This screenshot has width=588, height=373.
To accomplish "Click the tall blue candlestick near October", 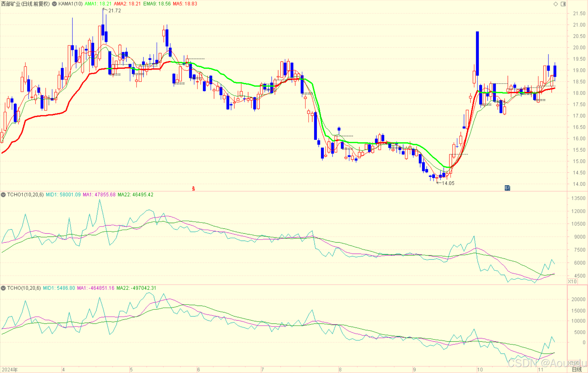I will pyautogui.click(x=477, y=53).
